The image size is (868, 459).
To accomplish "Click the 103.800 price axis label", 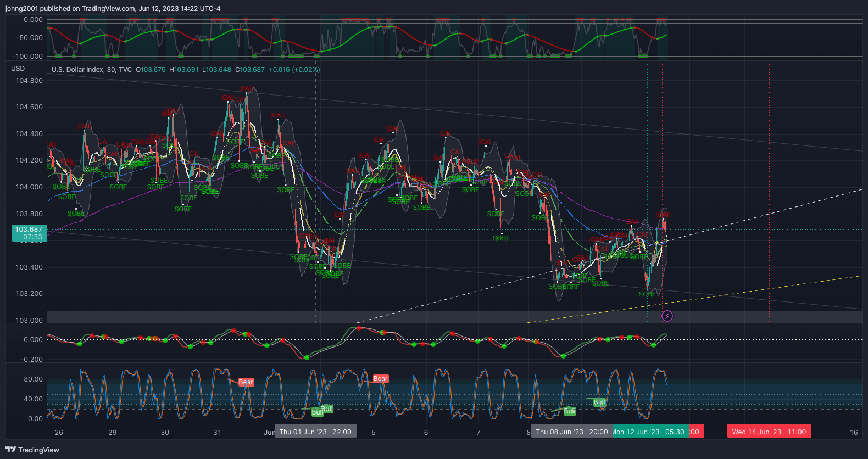I will (x=29, y=214).
